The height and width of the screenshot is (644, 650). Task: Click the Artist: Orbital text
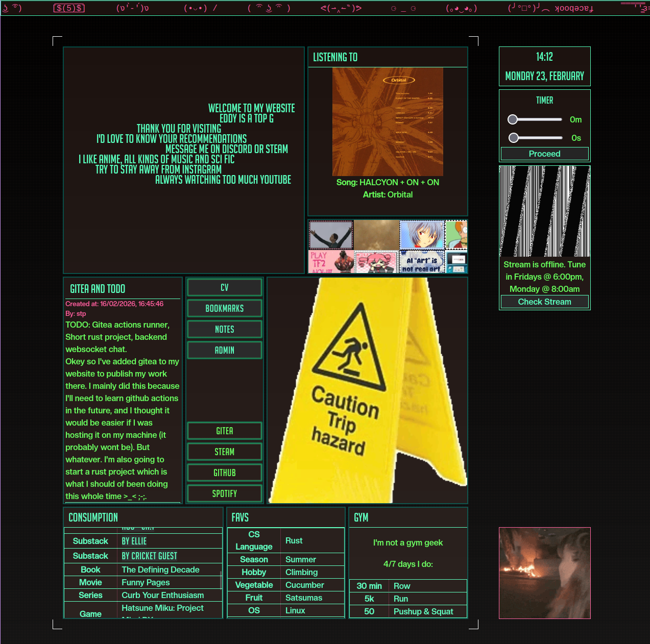[x=388, y=194]
